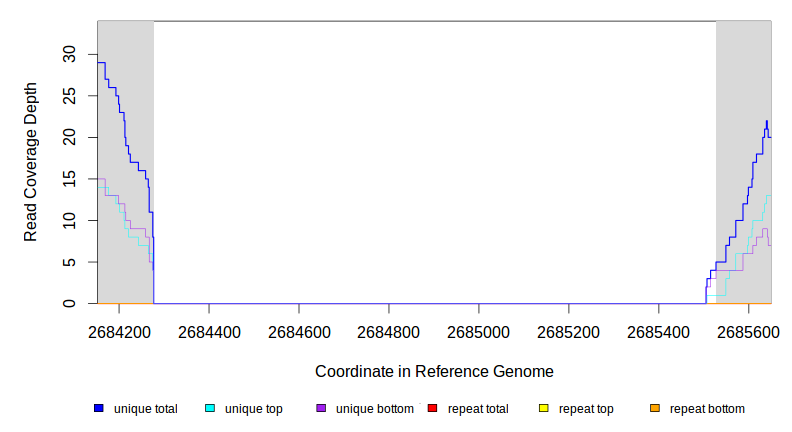
Task: Select the "repeat top" legend label
Action: (586, 409)
